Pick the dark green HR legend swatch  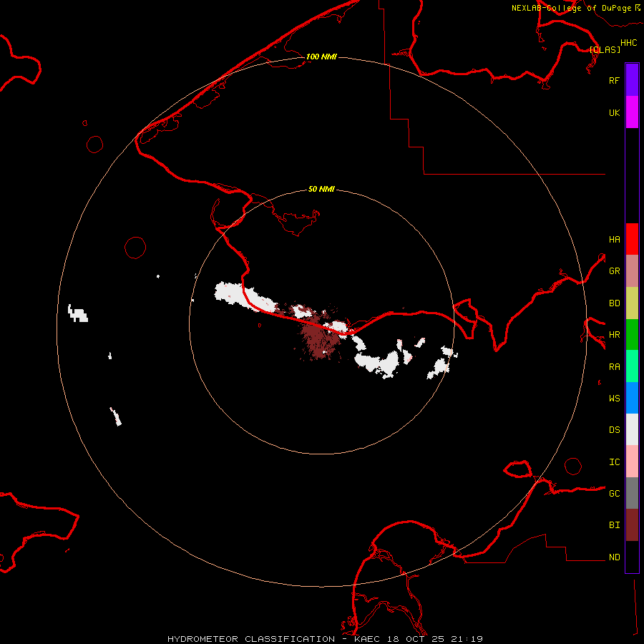coord(632,335)
